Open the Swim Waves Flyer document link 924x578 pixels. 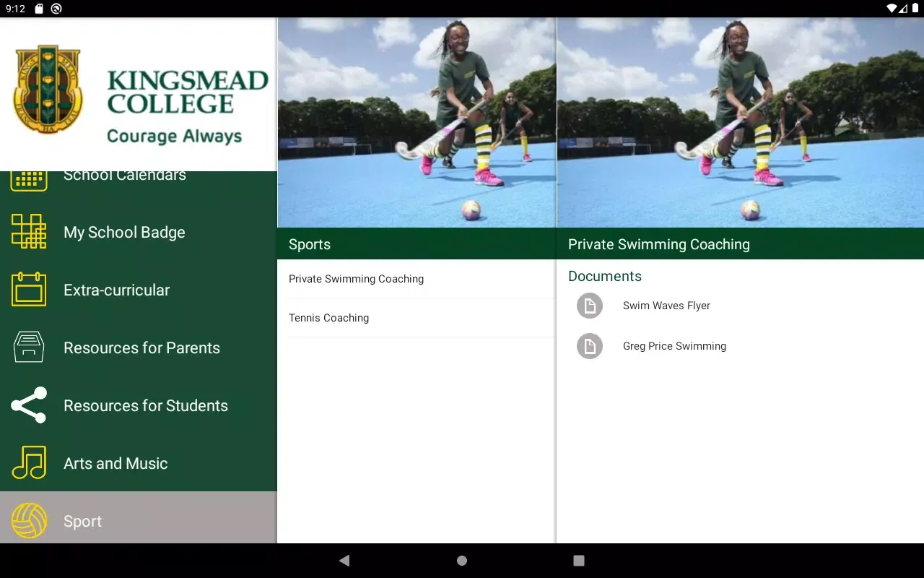coord(666,306)
